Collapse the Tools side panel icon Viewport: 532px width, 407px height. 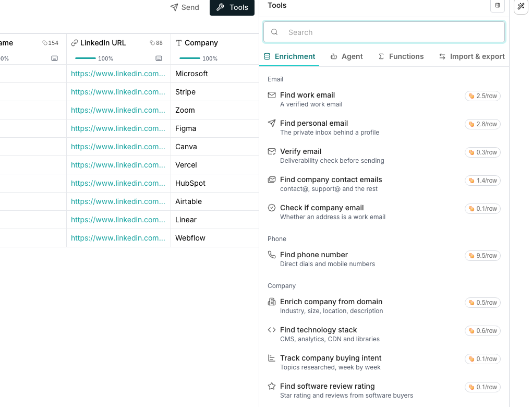[x=498, y=5]
